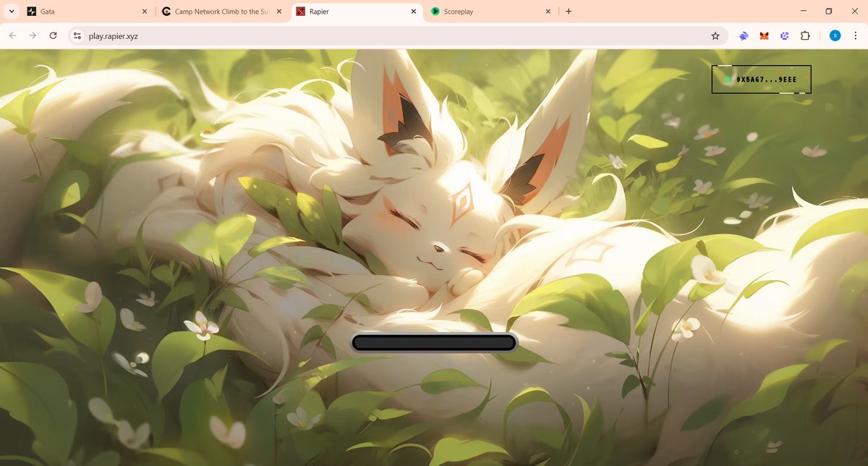Switch to the Gata tab
This screenshot has width=868, height=466.
coord(88,12)
